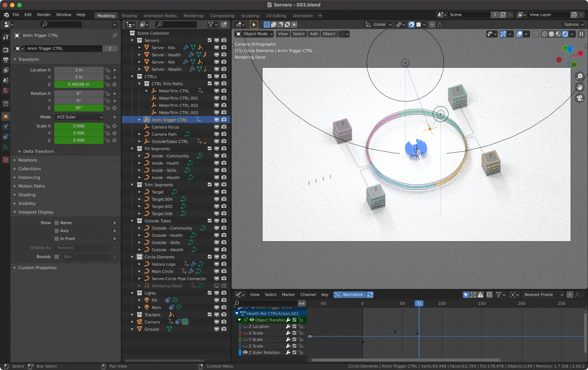Click the graph editor Key menu button
Image resolution: width=588 pixels, height=370 pixels.
pos(325,295)
